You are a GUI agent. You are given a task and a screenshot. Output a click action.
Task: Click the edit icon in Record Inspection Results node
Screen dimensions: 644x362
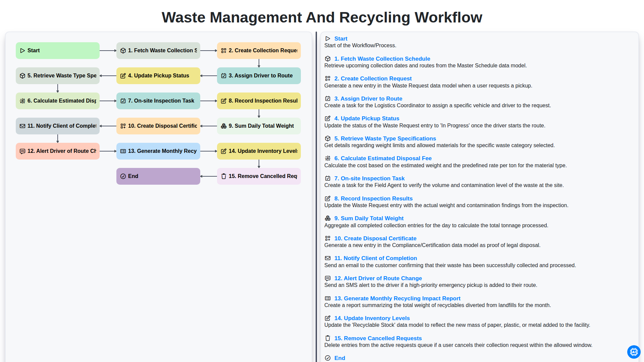(224, 101)
